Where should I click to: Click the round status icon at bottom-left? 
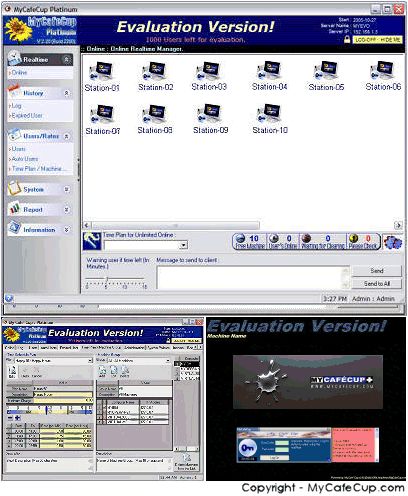click(9, 298)
